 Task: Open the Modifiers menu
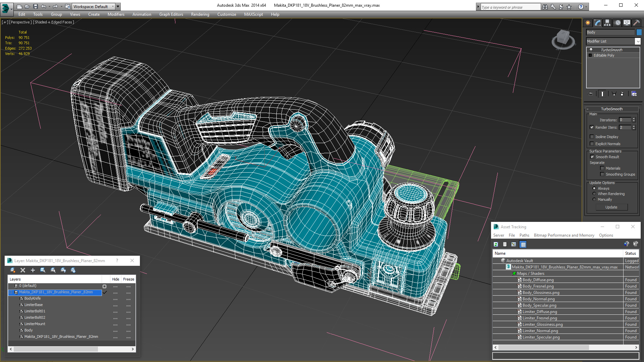(116, 14)
